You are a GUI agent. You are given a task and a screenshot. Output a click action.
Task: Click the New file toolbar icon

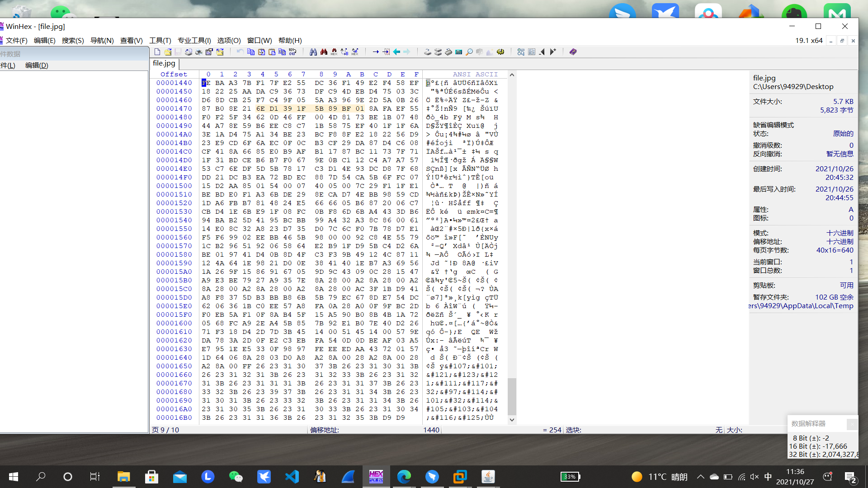157,52
